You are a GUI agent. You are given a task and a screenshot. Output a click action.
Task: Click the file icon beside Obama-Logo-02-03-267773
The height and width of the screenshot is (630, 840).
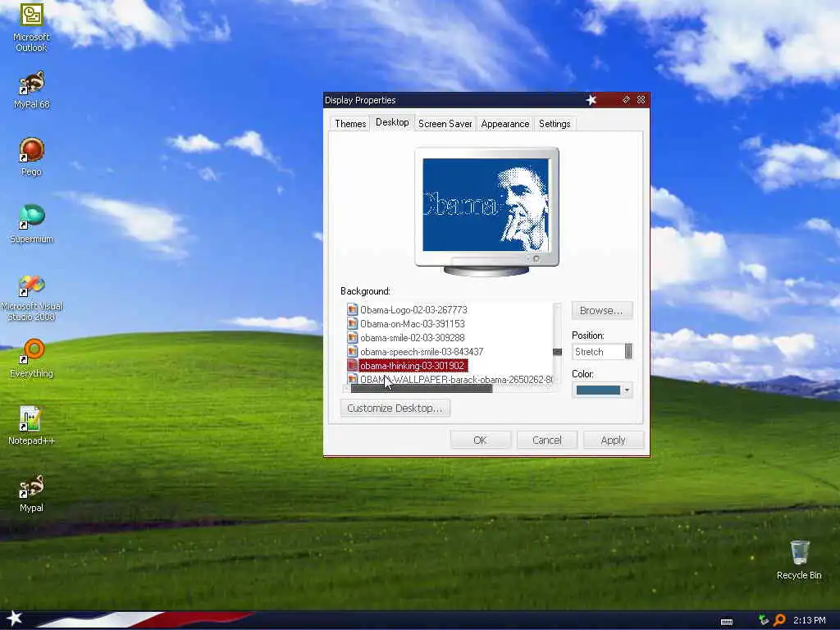(x=352, y=309)
